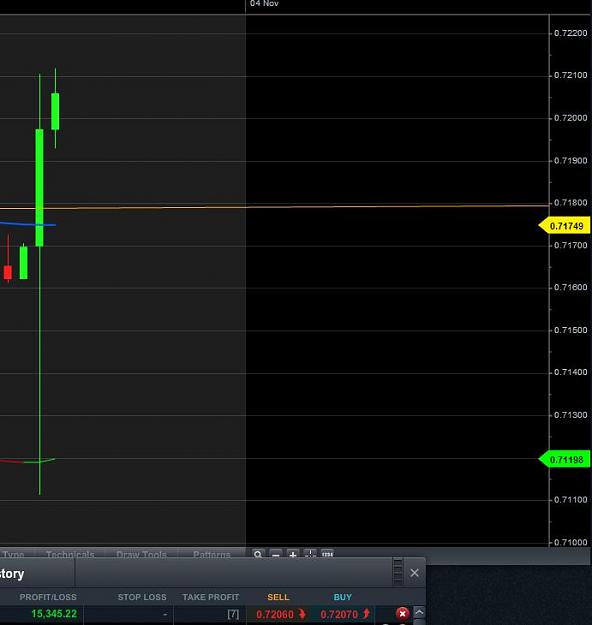Click the SELL column header

[278, 597]
